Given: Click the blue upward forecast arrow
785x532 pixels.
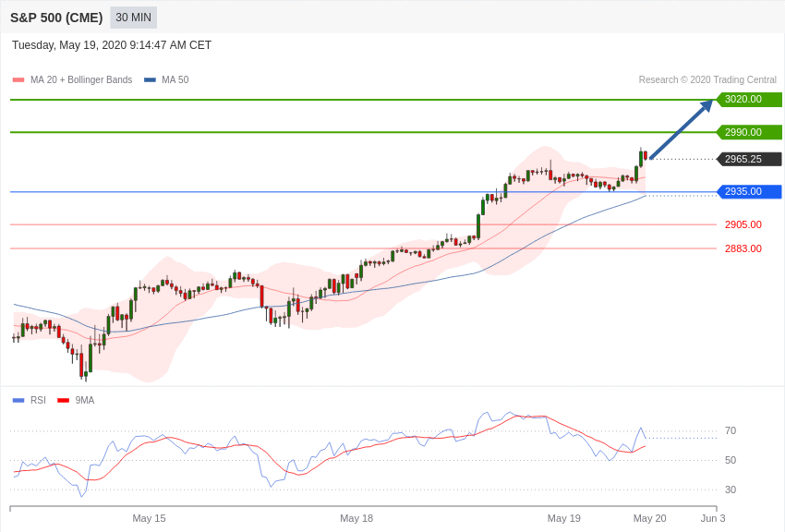Looking at the screenshot, I should pos(682,129).
